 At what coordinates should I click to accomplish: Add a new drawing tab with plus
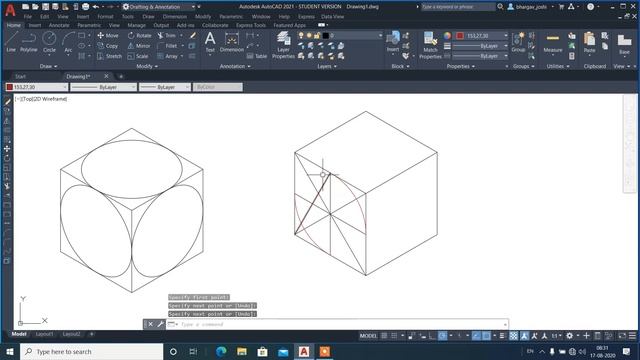pyautogui.click(x=121, y=76)
